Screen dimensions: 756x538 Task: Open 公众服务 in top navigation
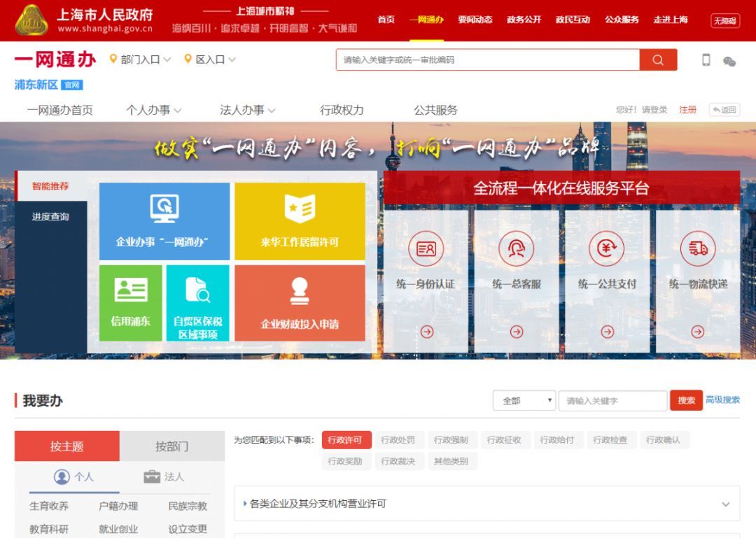[x=622, y=20]
